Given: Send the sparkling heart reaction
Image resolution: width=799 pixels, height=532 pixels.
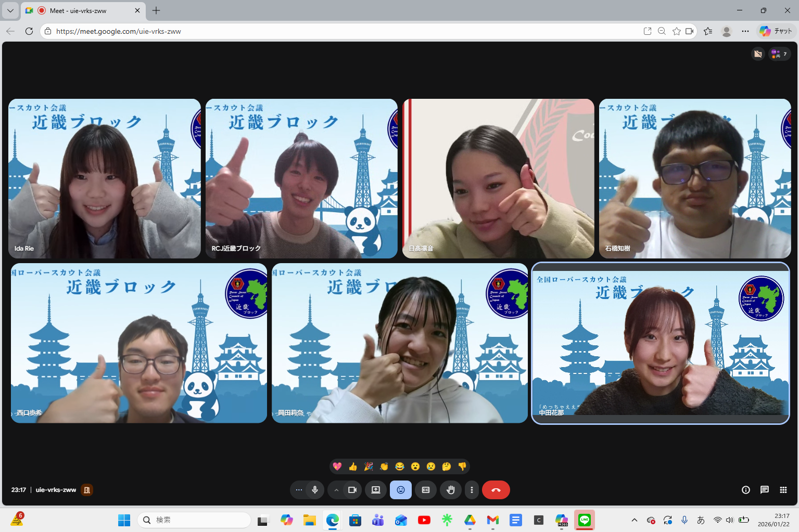Looking at the screenshot, I should click(x=337, y=466).
